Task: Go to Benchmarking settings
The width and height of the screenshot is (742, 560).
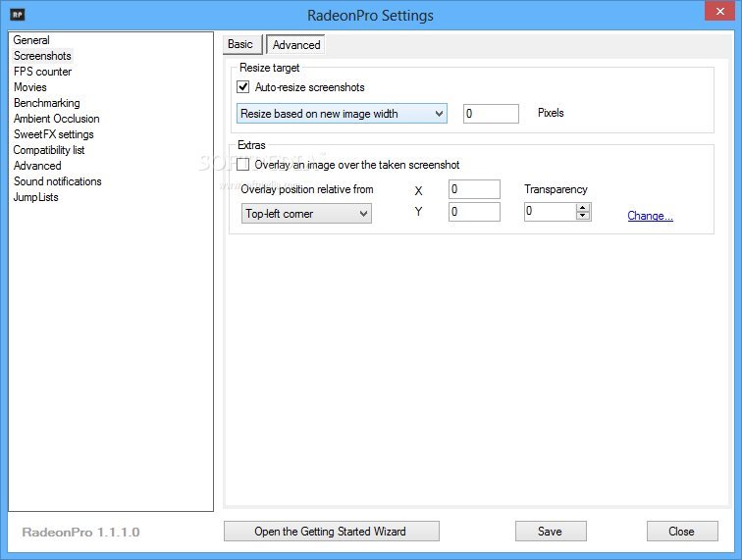Action: tap(46, 103)
